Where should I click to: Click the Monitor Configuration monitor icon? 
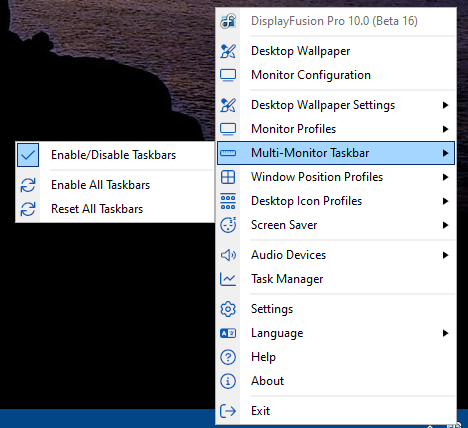(x=228, y=75)
